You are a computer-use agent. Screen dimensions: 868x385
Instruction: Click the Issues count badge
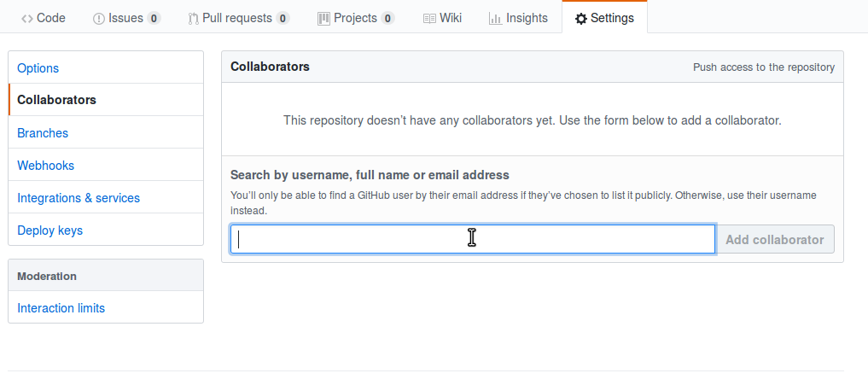[x=154, y=18]
